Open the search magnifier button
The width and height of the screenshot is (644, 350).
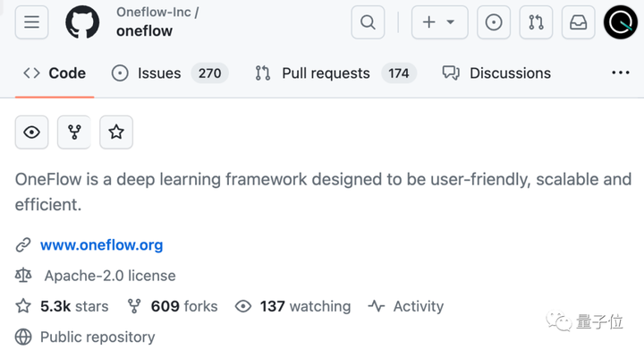pos(368,22)
